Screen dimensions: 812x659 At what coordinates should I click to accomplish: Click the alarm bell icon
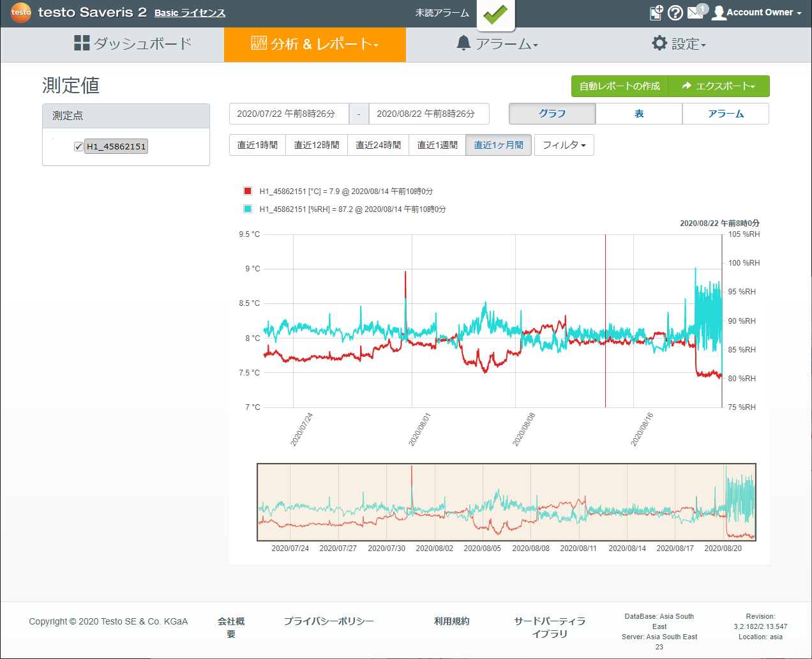[464, 43]
